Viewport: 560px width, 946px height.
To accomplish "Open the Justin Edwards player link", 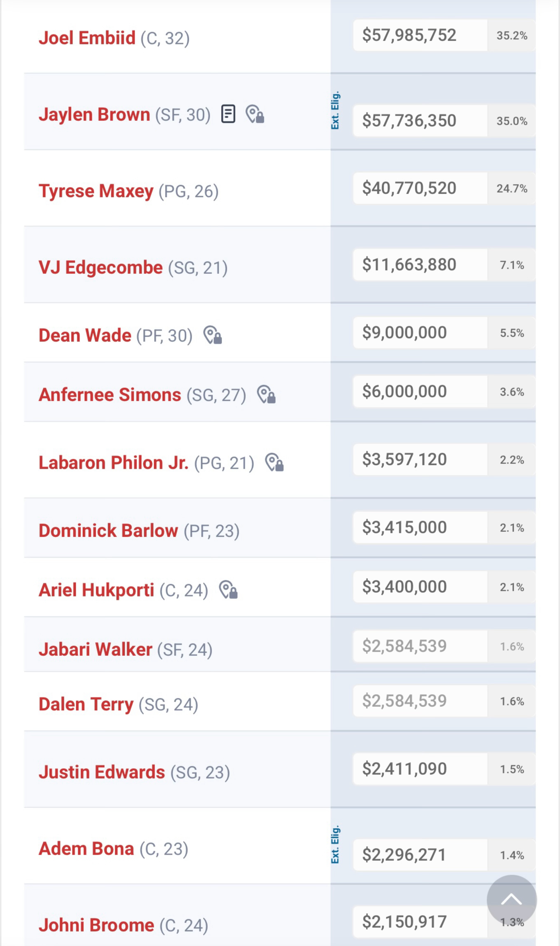I will (x=102, y=772).
